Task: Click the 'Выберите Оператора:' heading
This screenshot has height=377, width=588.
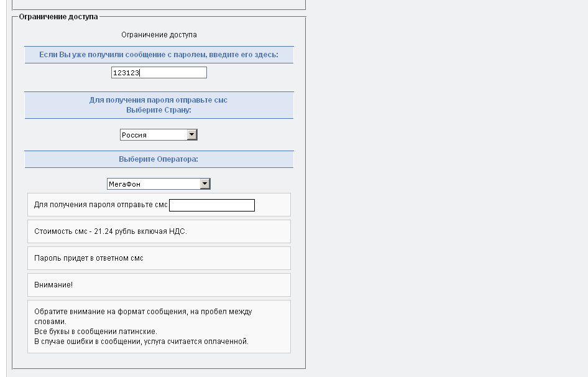Action: click(x=158, y=159)
